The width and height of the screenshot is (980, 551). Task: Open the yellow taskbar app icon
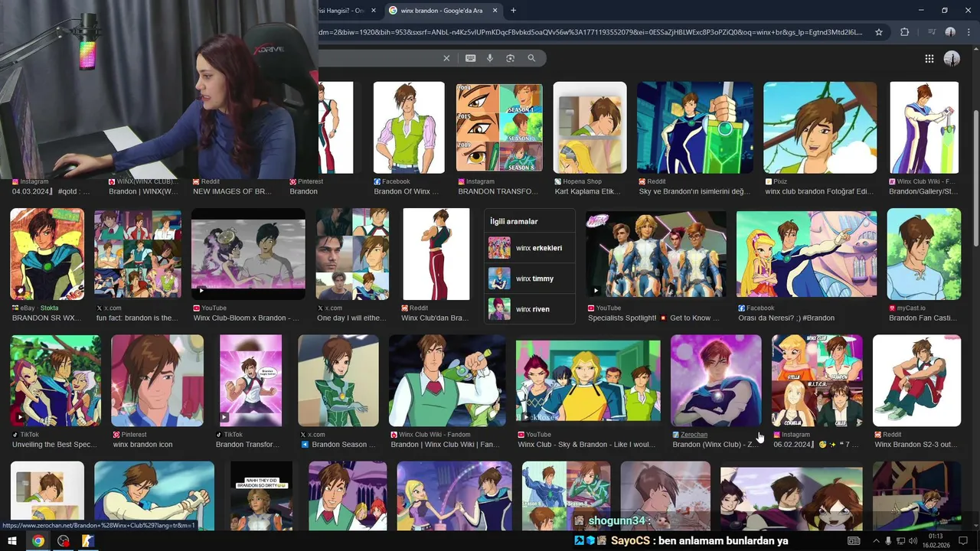tap(88, 541)
